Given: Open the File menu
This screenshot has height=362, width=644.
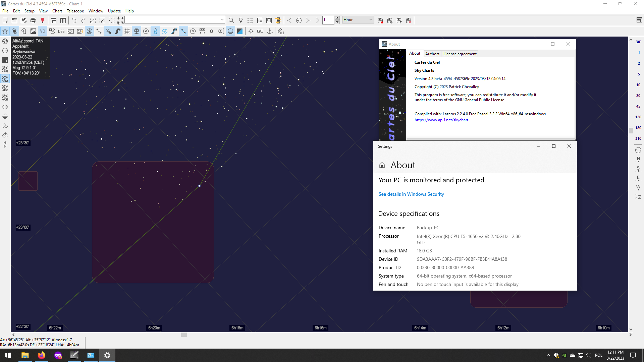Looking at the screenshot, I should coord(5,11).
